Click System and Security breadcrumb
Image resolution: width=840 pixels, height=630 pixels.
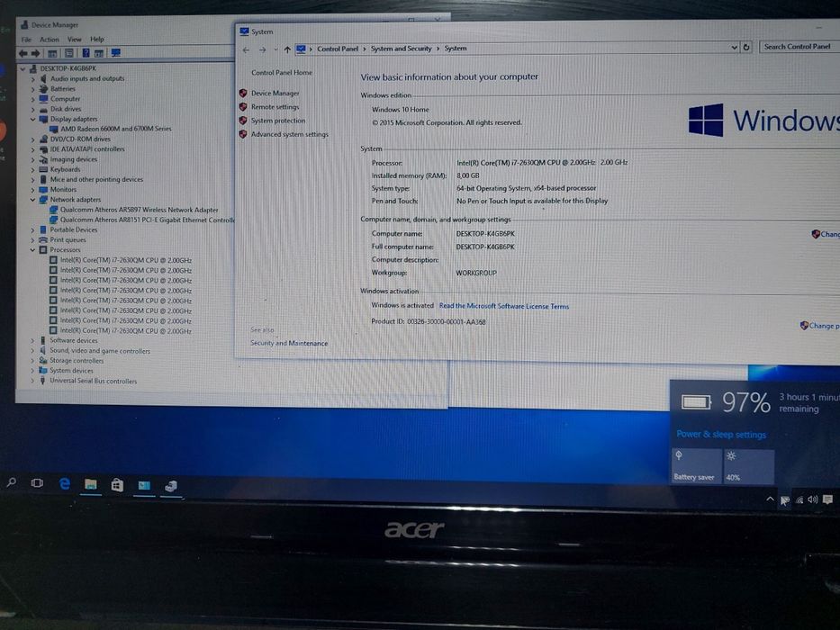401,49
